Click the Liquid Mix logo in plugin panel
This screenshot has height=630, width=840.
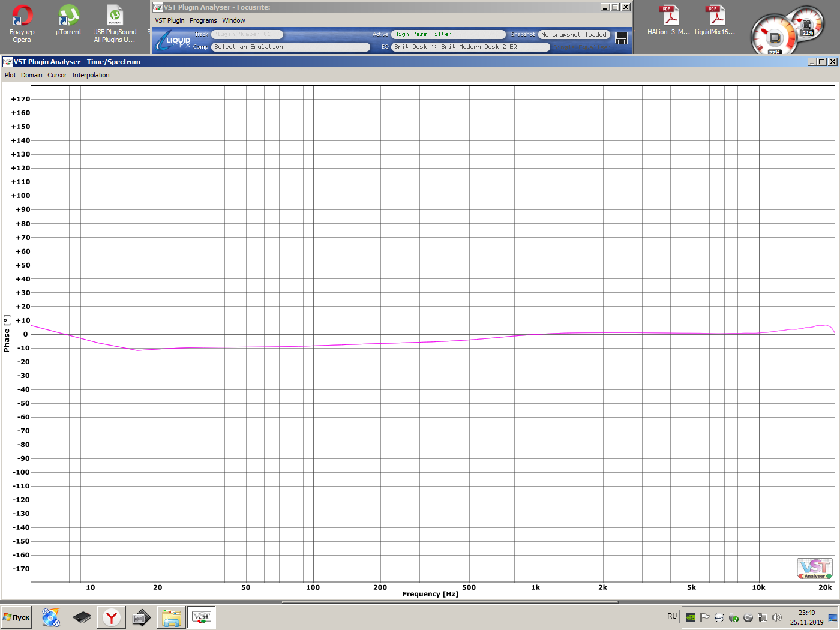173,41
